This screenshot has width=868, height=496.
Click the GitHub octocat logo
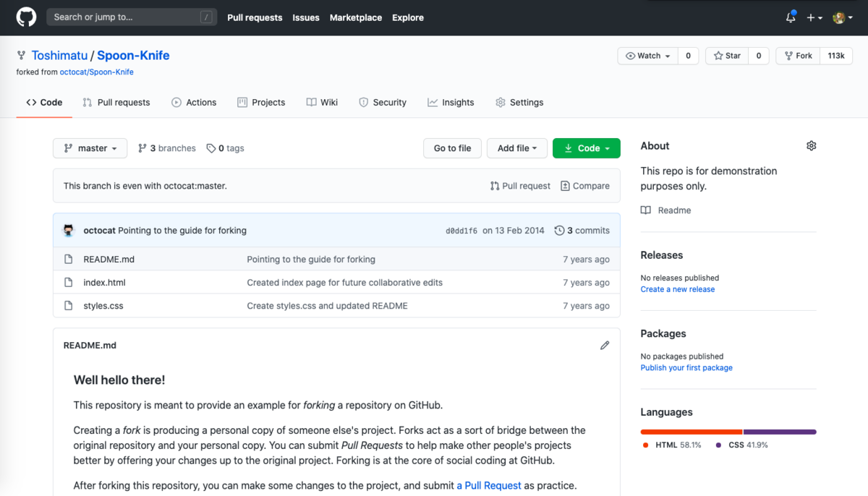click(x=26, y=17)
